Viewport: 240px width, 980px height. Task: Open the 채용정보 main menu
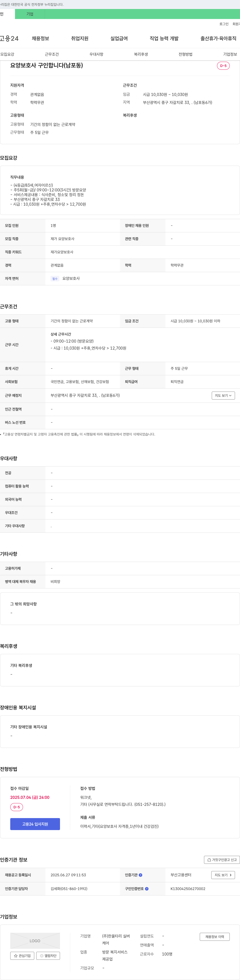40,38
